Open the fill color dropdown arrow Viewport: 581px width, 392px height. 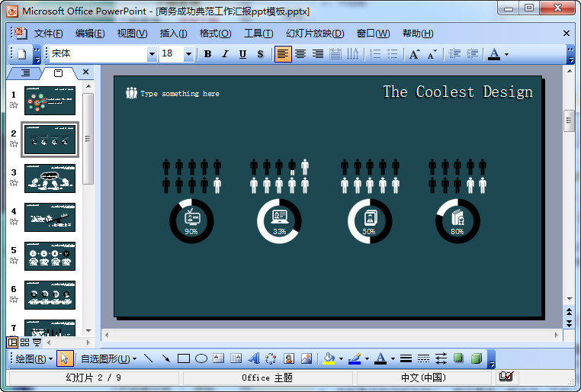click(x=341, y=358)
